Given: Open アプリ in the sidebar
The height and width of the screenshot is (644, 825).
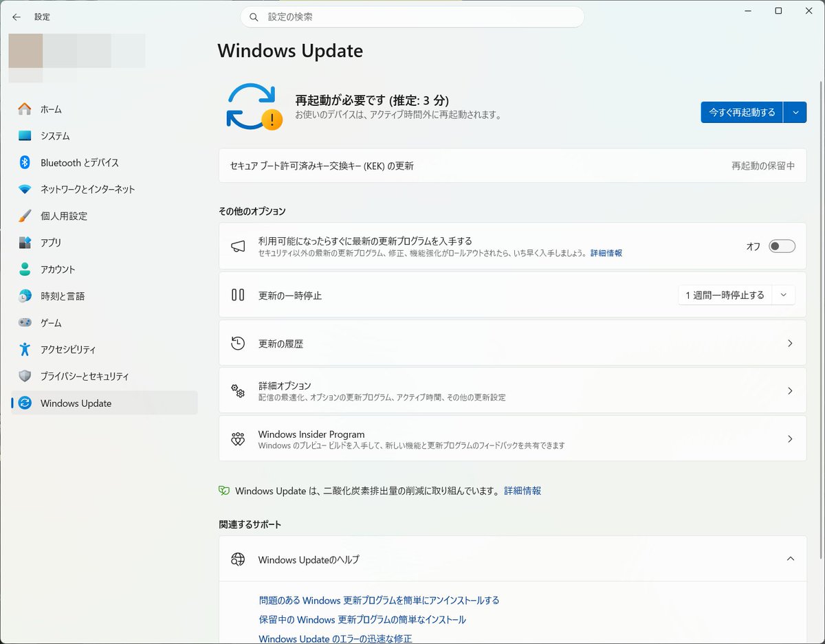Looking at the screenshot, I should tap(104, 243).
